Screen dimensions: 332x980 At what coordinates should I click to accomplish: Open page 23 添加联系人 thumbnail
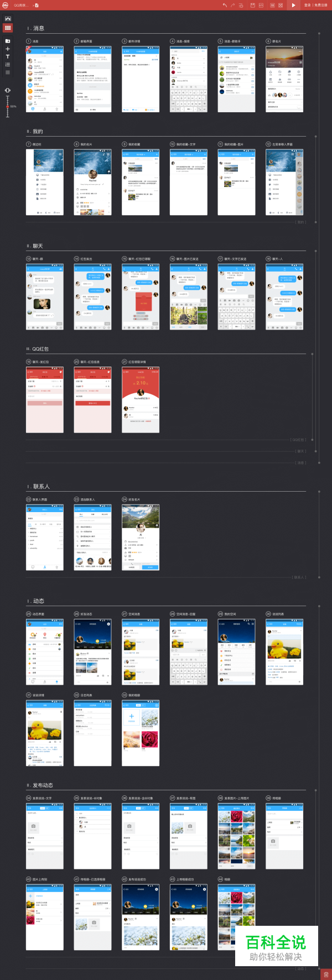[x=93, y=537]
